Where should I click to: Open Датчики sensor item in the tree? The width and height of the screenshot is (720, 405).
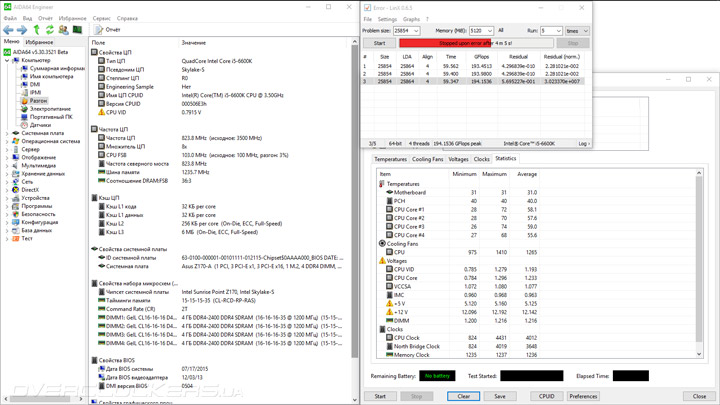tap(40, 125)
